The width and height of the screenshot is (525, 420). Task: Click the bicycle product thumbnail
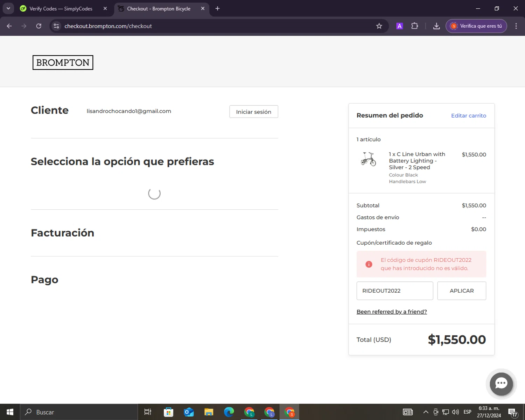(369, 159)
